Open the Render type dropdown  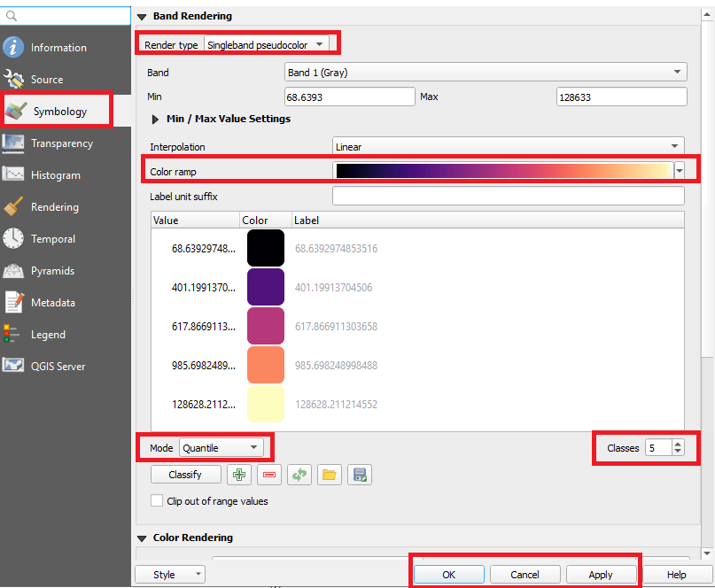tap(267, 44)
